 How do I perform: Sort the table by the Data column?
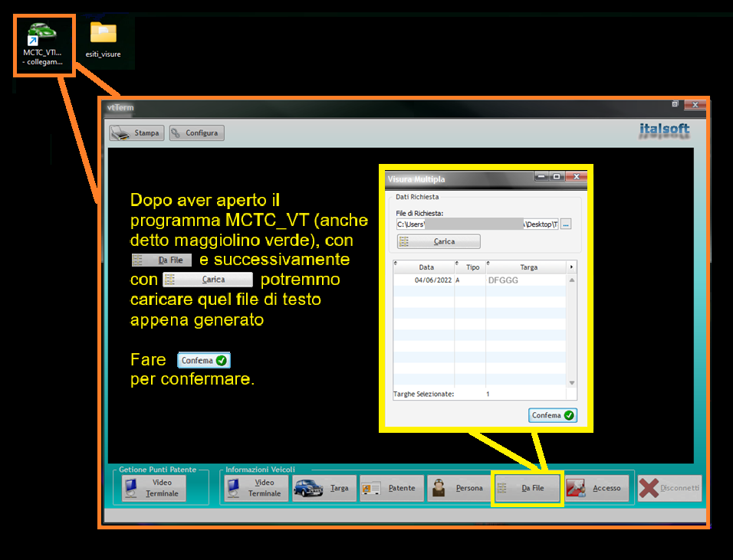426,267
